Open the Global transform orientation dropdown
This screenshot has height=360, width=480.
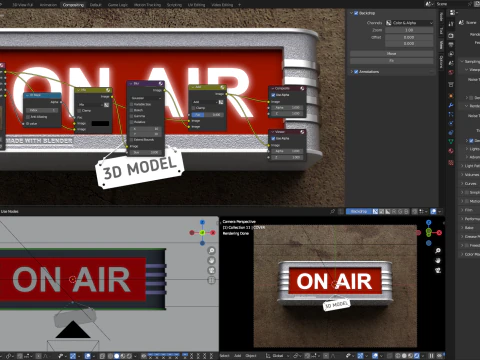[278, 356]
